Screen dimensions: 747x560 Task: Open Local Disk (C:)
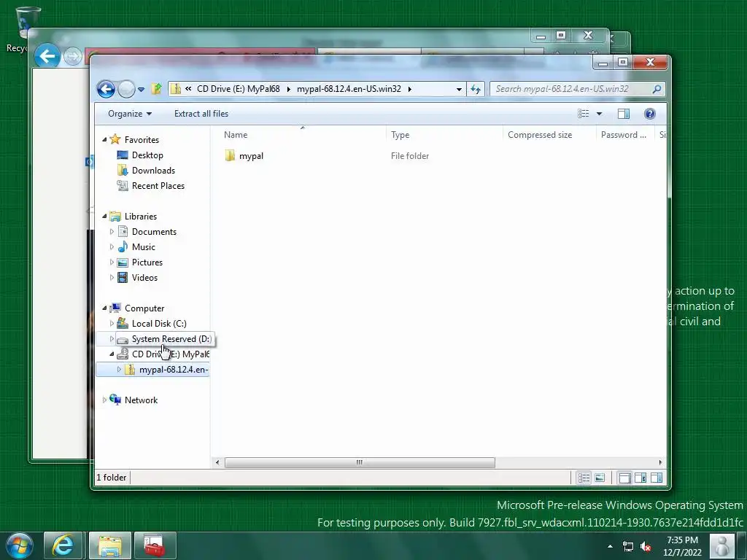pyautogui.click(x=159, y=323)
